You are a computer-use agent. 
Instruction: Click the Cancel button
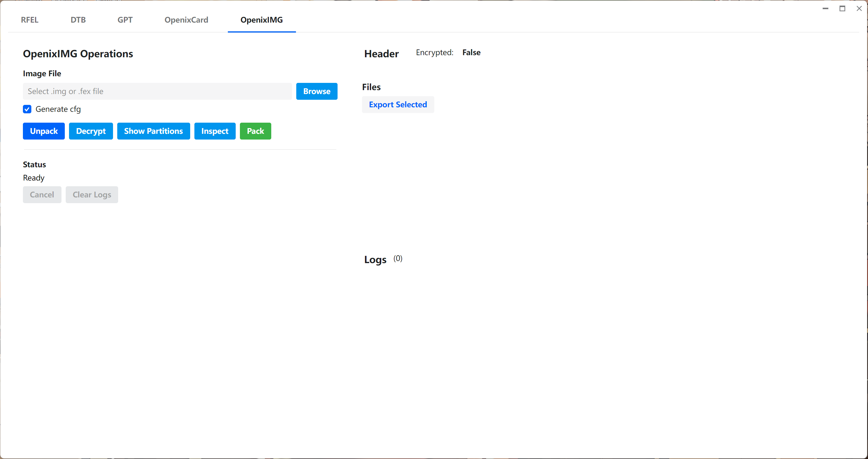tap(42, 195)
